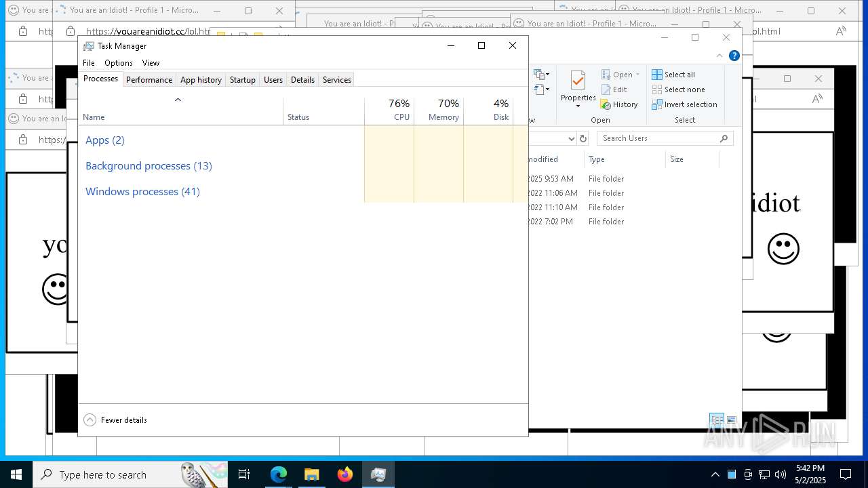Switch Explorer to large icons view

point(732,420)
